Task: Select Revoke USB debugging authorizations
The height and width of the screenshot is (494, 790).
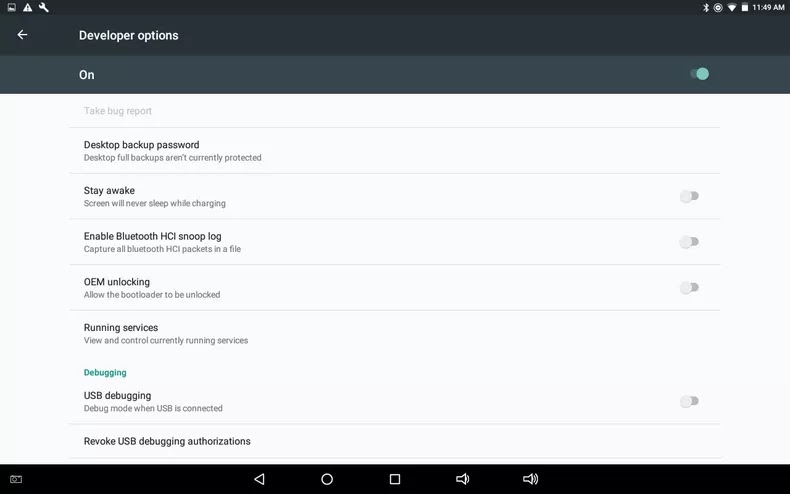Action: coord(394,441)
